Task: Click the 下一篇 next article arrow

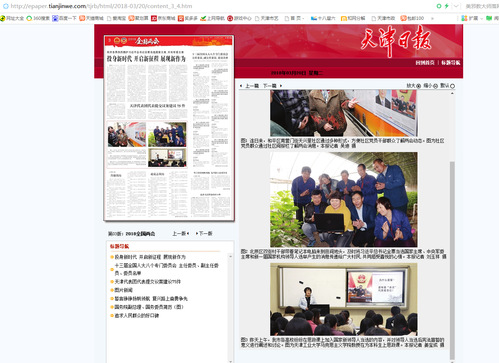Action: (x=281, y=86)
